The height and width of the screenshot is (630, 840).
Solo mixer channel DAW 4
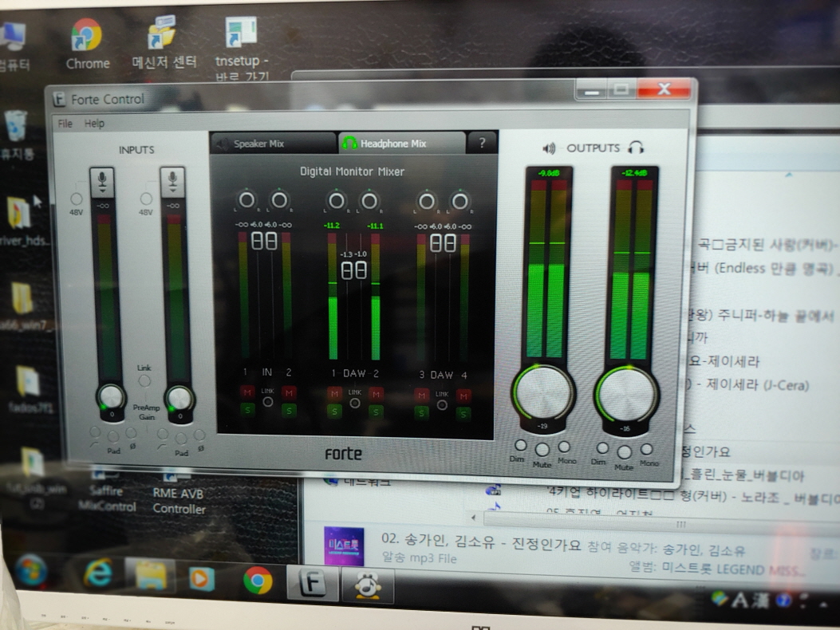coord(463,414)
